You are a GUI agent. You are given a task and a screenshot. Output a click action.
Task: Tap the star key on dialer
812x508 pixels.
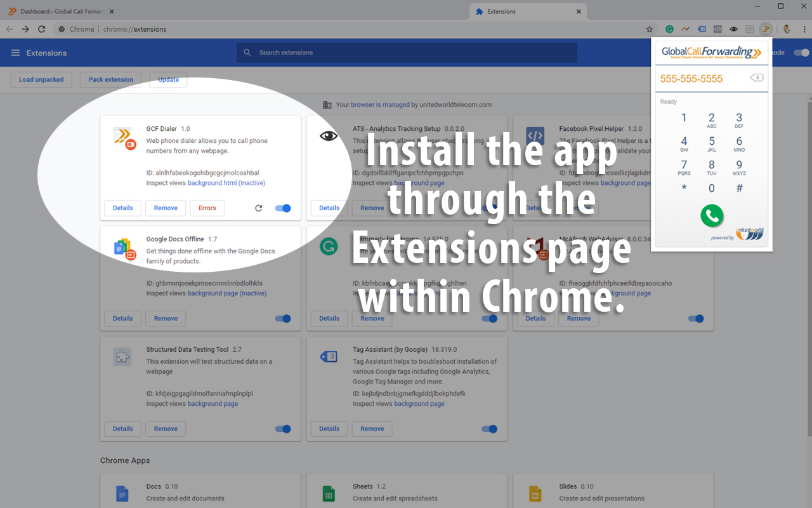tap(684, 189)
